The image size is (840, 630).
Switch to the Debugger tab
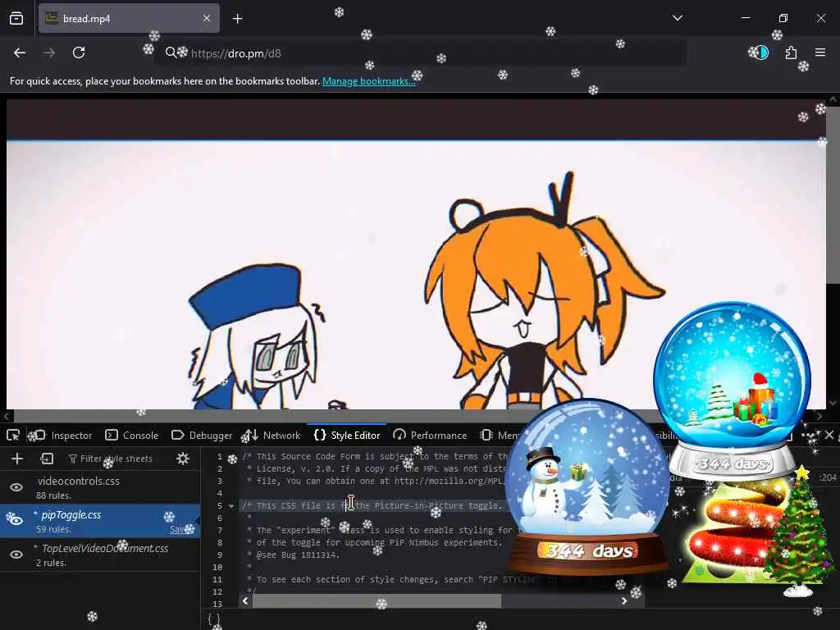[x=202, y=436]
